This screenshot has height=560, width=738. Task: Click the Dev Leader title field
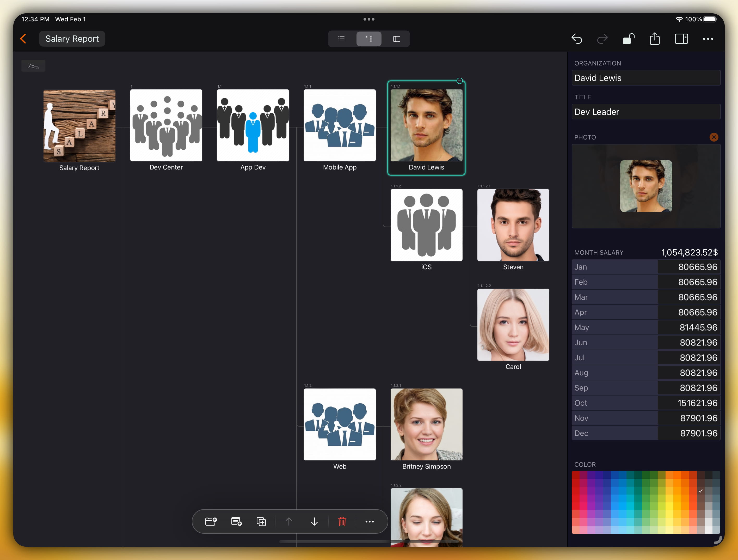(x=645, y=112)
